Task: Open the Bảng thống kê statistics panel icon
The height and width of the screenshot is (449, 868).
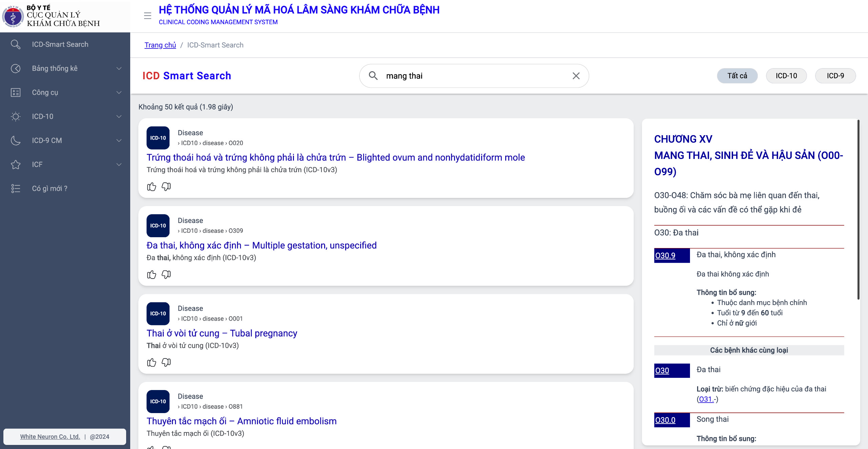Action: 16,68
